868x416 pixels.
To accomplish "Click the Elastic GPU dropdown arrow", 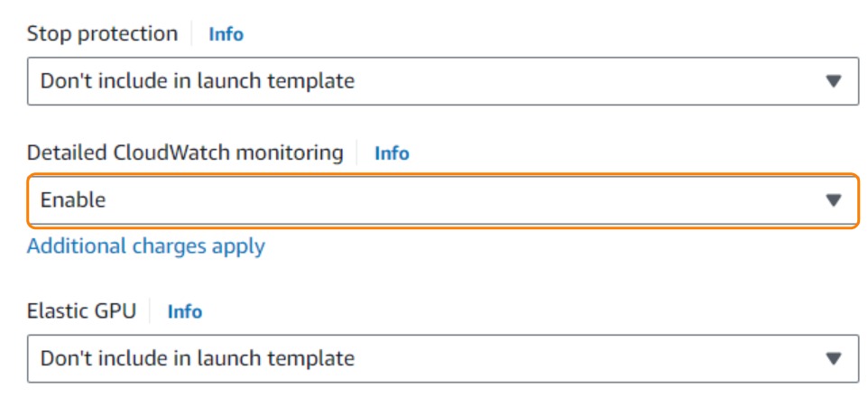I will pyautogui.click(x=834, y=358).
